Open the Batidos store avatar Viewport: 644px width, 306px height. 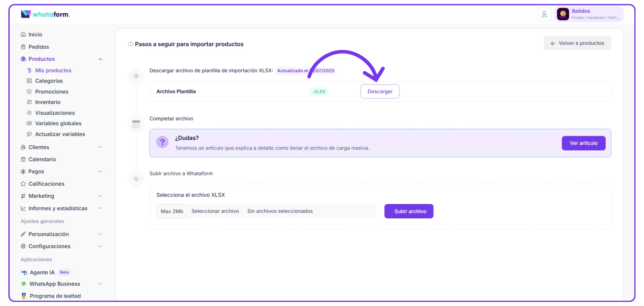point(563,14)
